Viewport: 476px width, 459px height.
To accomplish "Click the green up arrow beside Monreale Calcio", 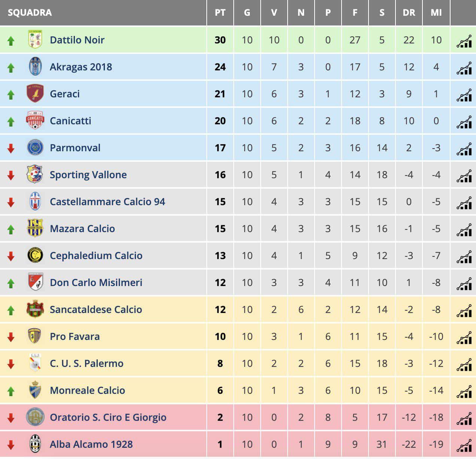I will point(11,391).
